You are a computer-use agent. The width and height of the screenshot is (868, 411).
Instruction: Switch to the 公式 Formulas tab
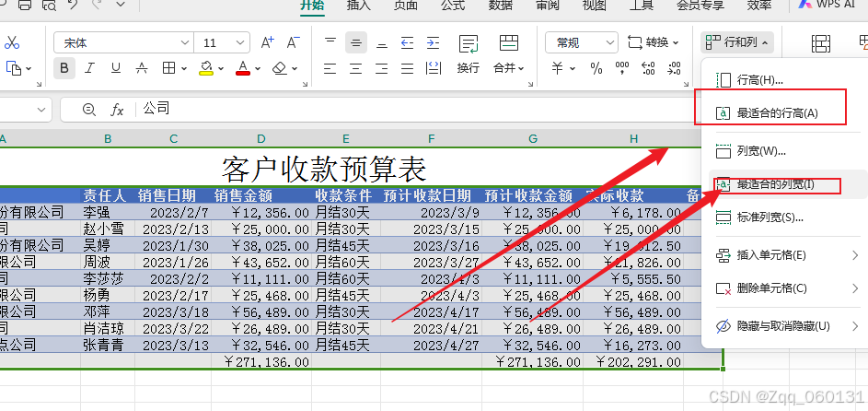coord(453,5)
